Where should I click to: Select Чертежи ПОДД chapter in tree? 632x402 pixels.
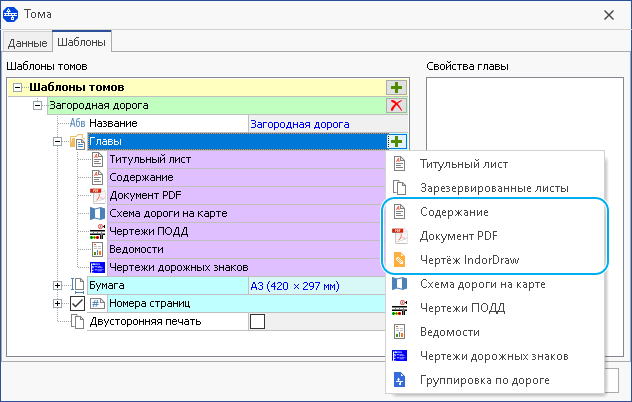click(246, 231)
